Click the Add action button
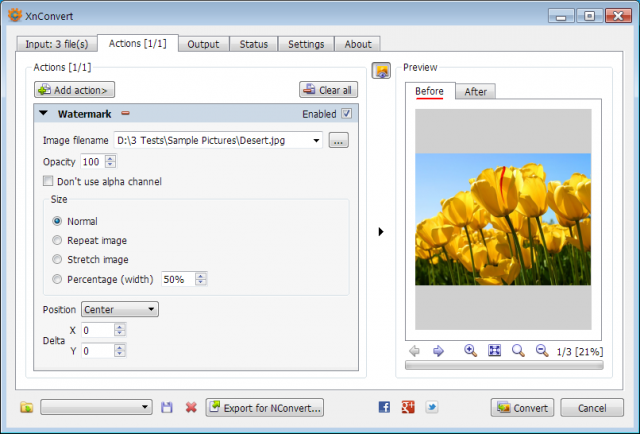Viewport: 640px width, 434px height. coord(74,90)
